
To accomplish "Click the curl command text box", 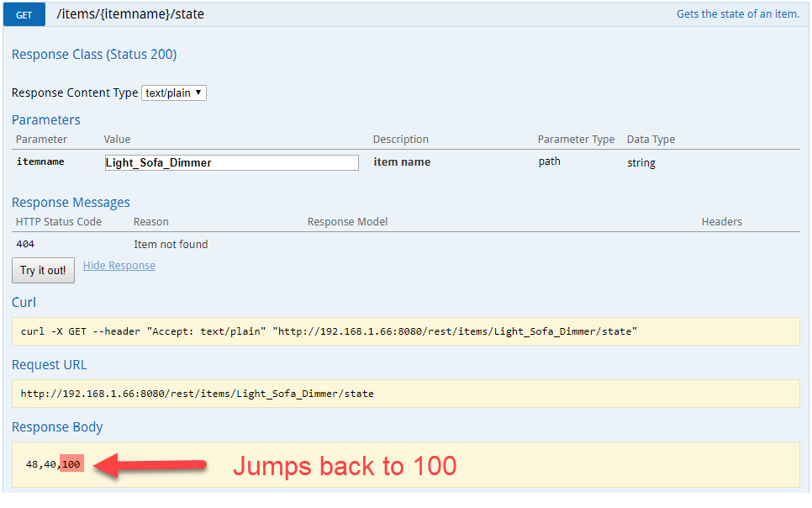I will pyautogui.click(x=405, y=331).
